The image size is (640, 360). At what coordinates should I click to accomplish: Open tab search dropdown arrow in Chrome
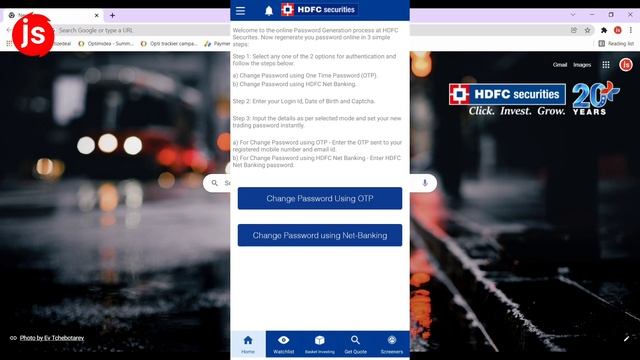coord(573,14)
